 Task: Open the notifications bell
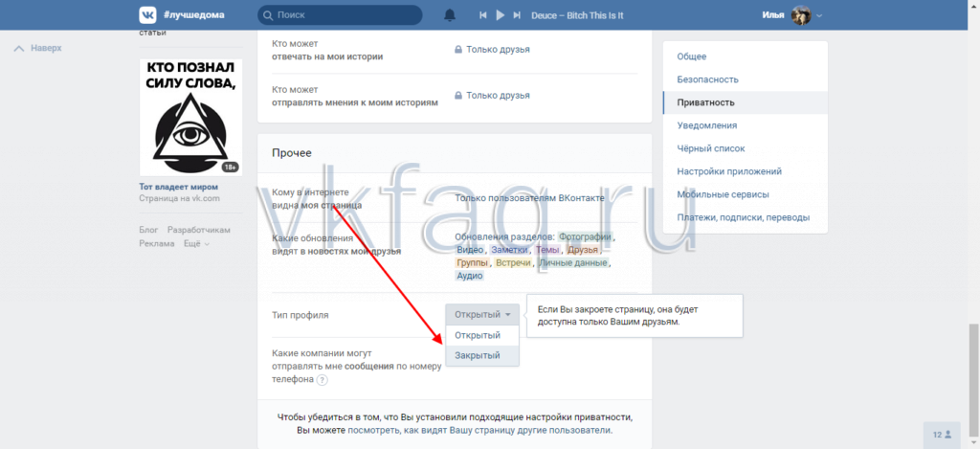click(450, 15)
